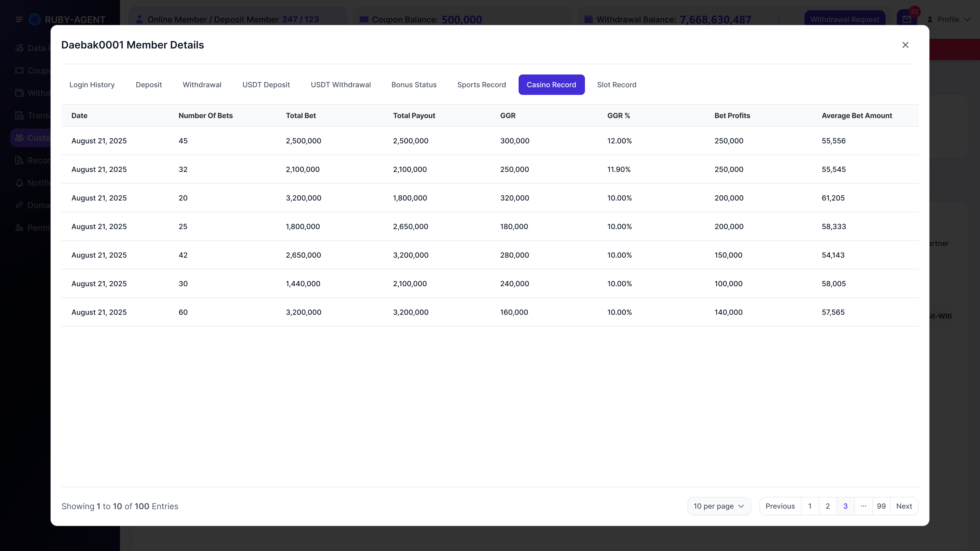The height and width of the screenshot is (551, 980).
Task: Click the average bet amount 54,143
Action: pos(833,255)
